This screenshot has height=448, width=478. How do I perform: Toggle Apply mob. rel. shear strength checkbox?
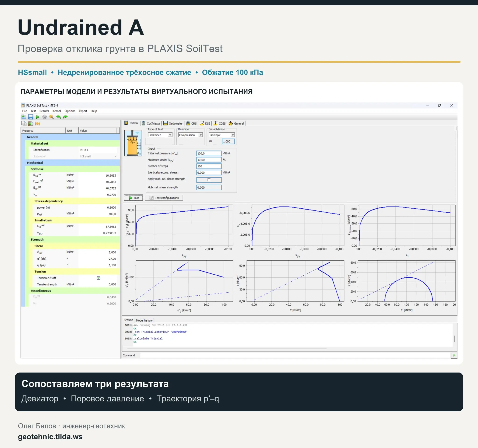coord(209,180)
